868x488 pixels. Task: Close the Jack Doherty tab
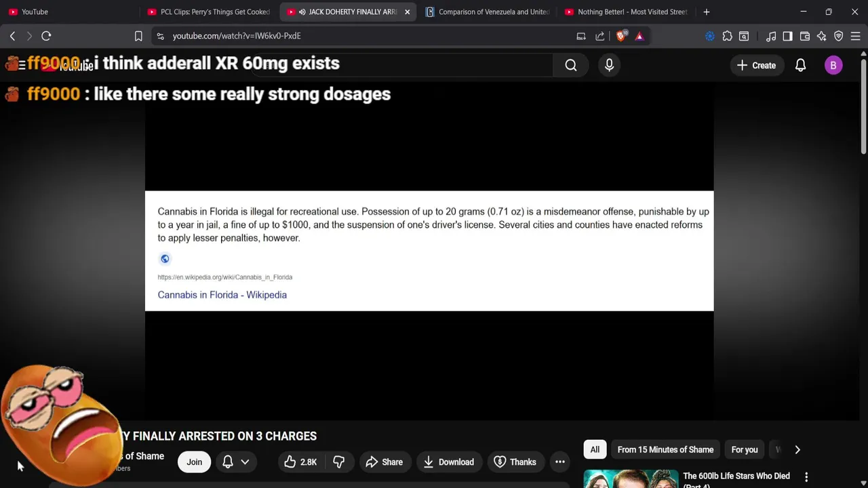[x=407, y=12]
